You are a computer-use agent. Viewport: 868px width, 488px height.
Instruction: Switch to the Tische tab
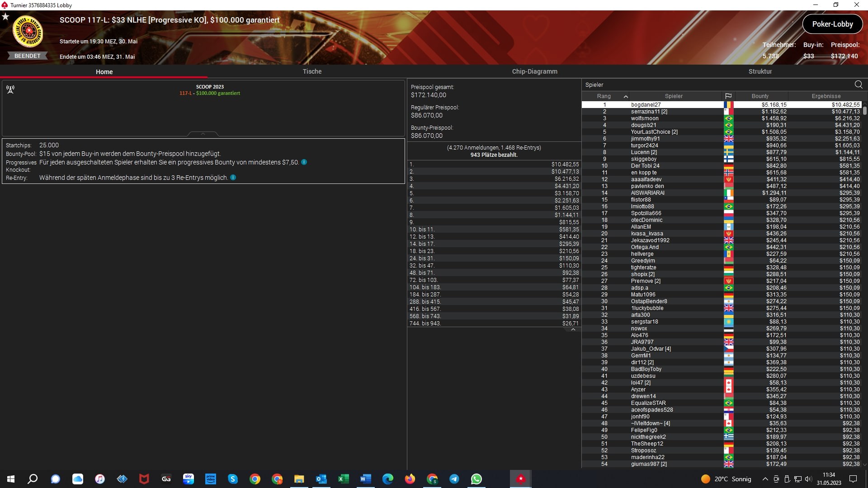pos(312,71)
